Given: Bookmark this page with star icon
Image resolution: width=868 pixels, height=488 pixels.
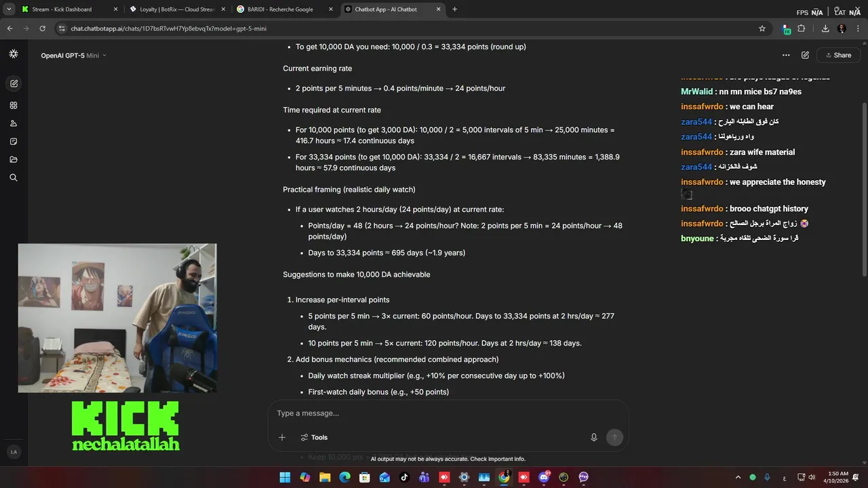Looking at the screenshot, I should tap(762, 28).
